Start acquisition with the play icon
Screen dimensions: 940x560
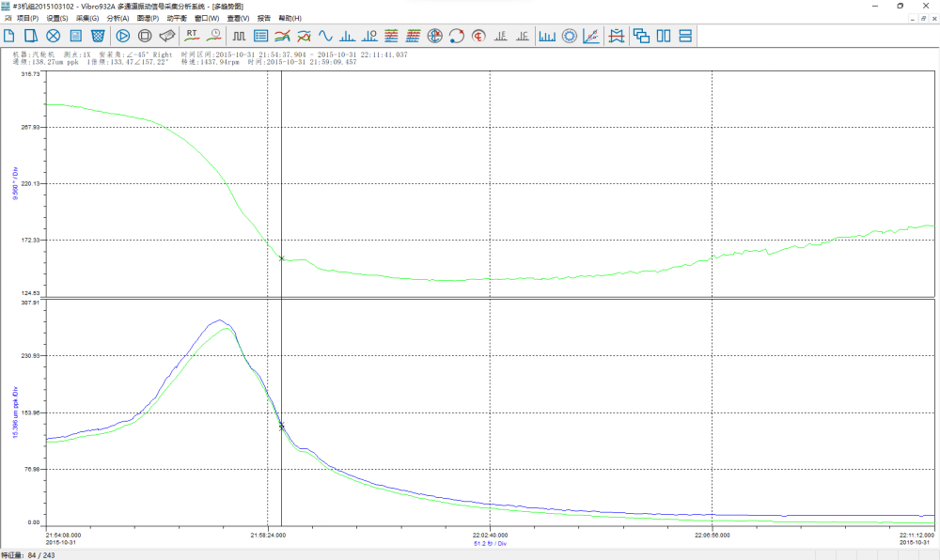[123, 36]
